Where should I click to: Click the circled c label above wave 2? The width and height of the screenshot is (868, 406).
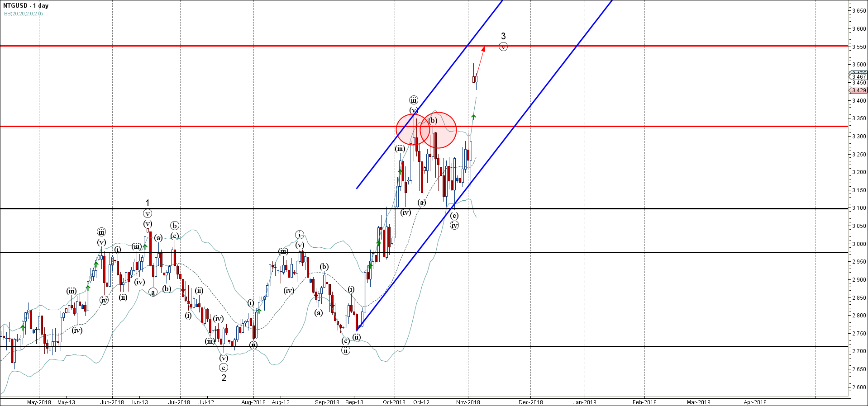(224, 368)
